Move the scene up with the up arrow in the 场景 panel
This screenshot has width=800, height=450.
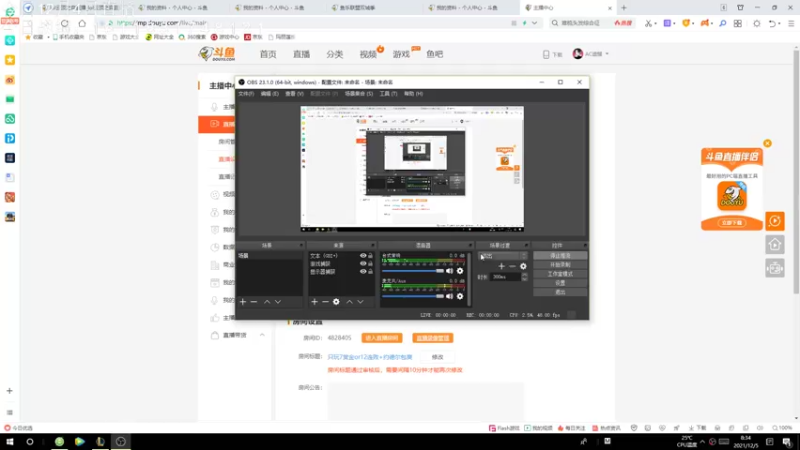click(x=267, y=302)
